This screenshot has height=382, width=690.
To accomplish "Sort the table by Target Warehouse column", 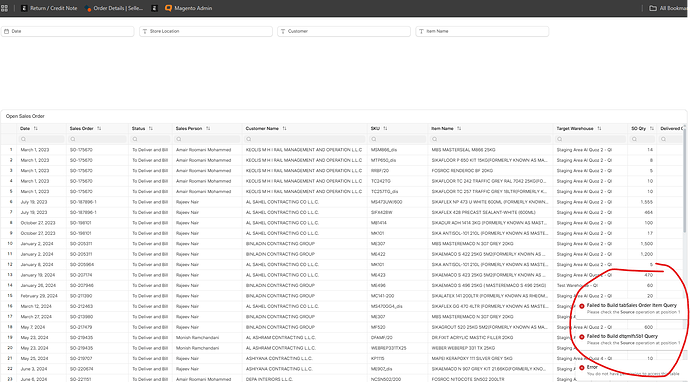I will 599,129.
